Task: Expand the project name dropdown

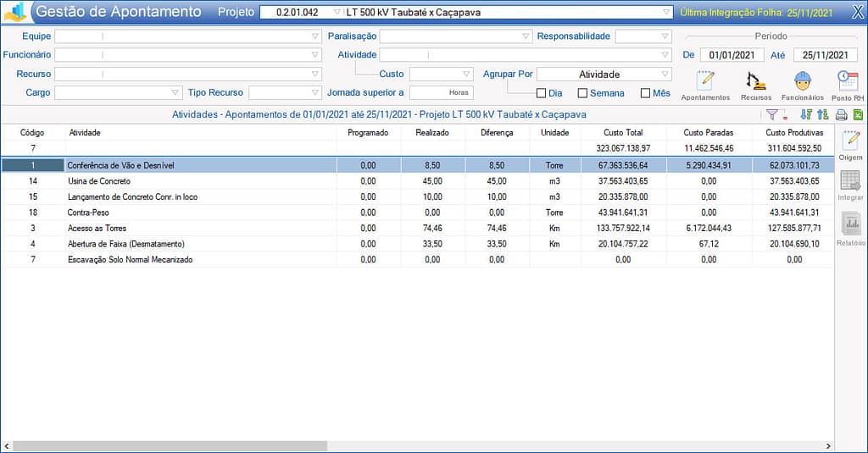Action: [x=666, y=12]
